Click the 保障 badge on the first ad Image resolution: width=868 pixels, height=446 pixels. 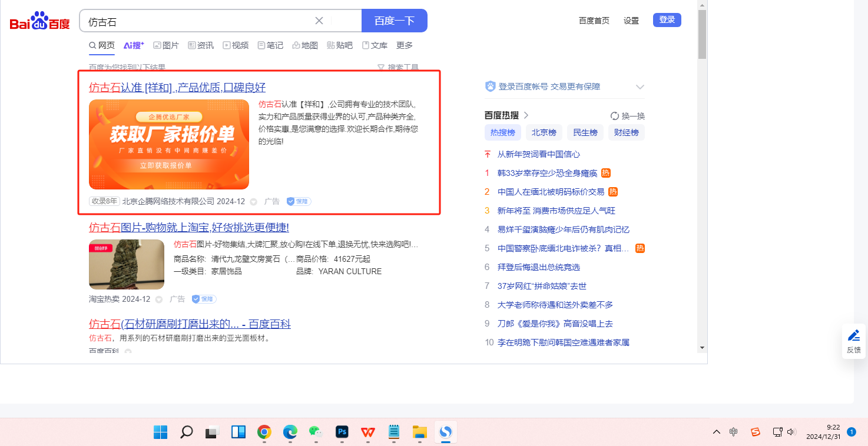(299, 201)
